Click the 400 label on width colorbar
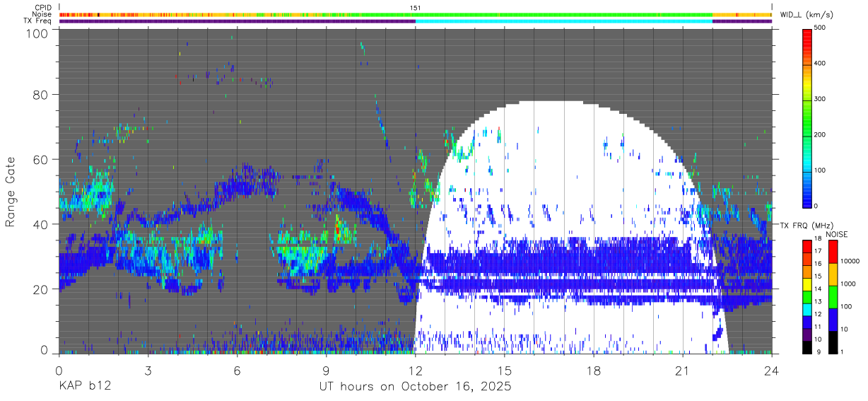This screenshot has height=401, width=868. point(820,64)
